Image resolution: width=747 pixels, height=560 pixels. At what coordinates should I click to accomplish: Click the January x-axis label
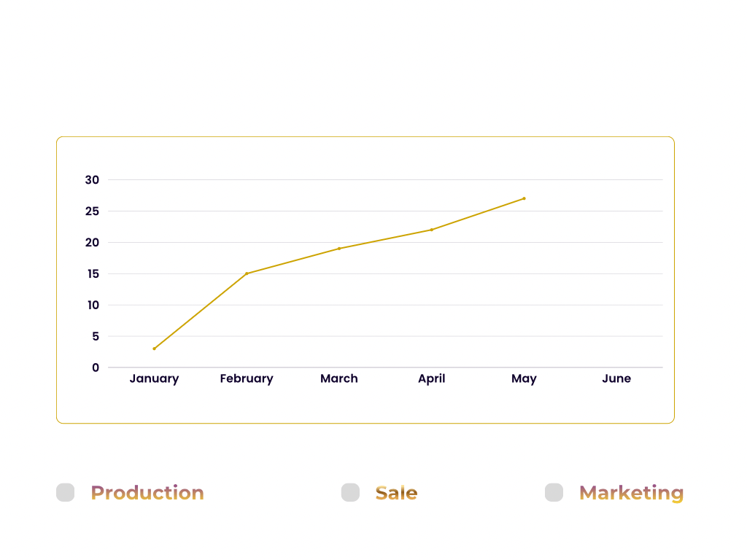(154, 378)
